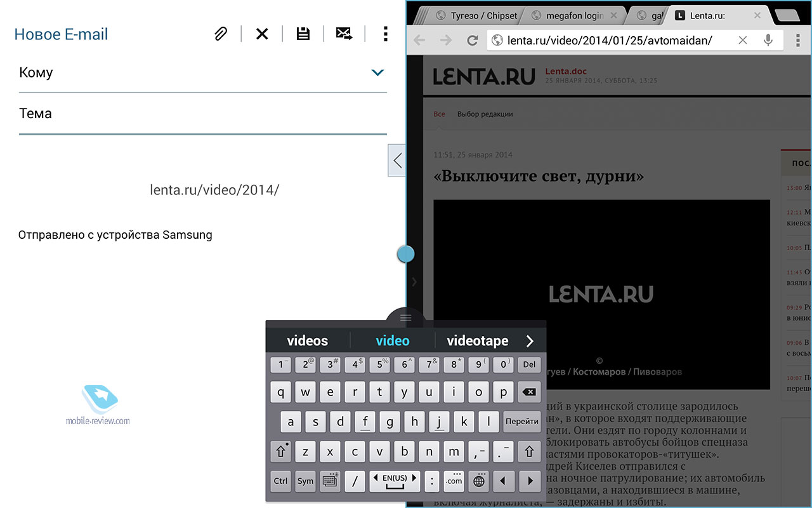Image resolution: width=812 pixels, height=508 pixels.
Task: Tap the comma key
Action: pos(479,451)
